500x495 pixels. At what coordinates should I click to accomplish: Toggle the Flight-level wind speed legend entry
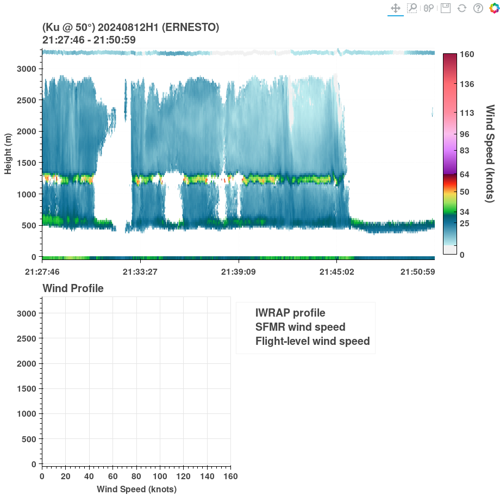click(x=313, y=341)
